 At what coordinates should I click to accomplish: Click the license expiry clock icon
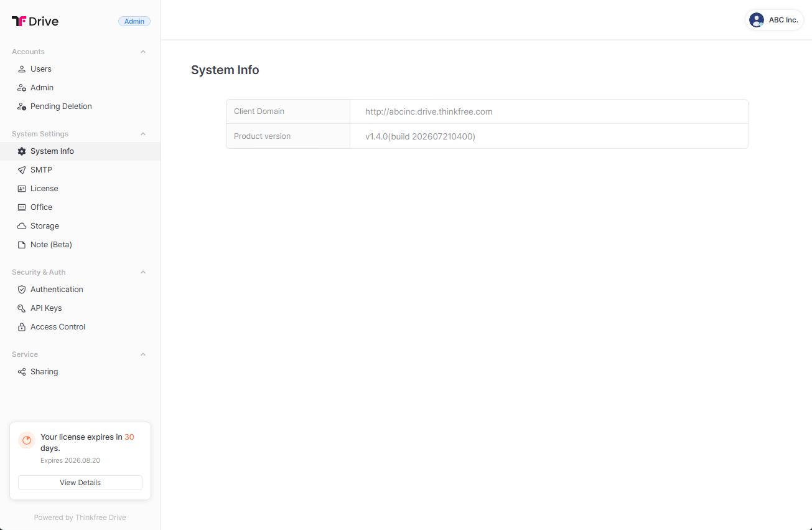point(27,440)
